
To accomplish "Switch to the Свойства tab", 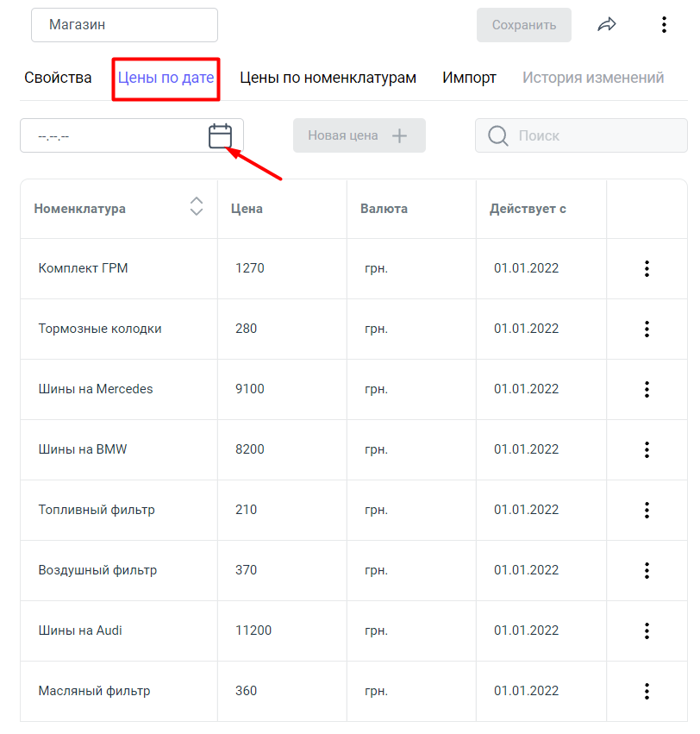I will pyautogui.click(x=58, y=78).
